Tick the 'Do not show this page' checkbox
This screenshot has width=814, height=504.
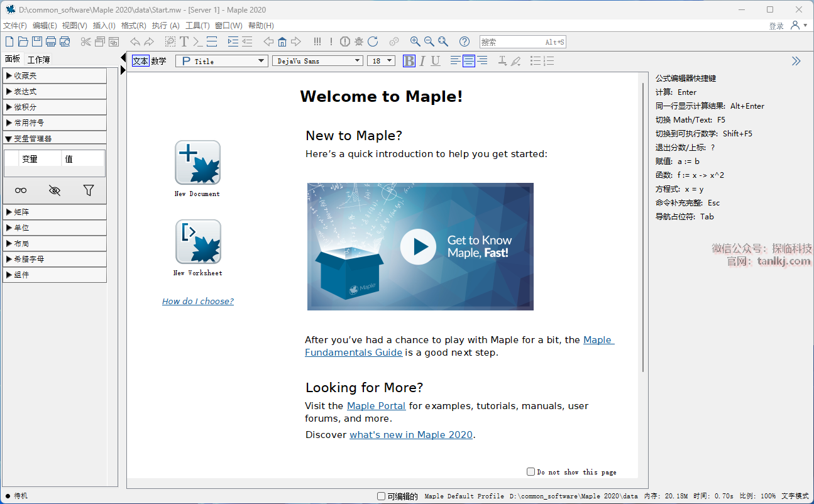pos(531,471)
